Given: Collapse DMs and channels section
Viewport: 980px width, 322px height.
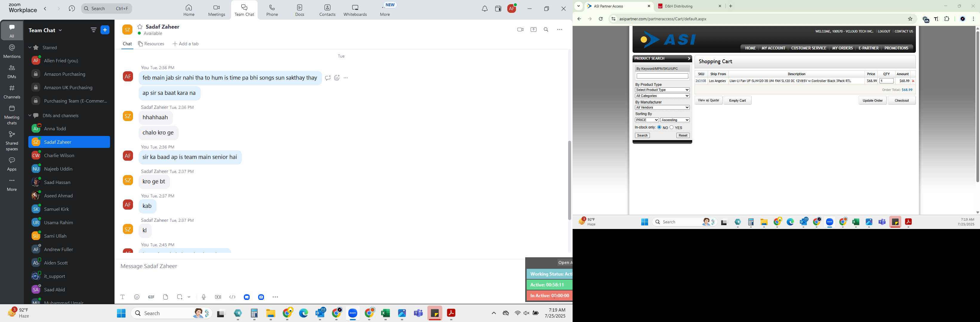Looking at the screenshot, I should click(30, 116).
